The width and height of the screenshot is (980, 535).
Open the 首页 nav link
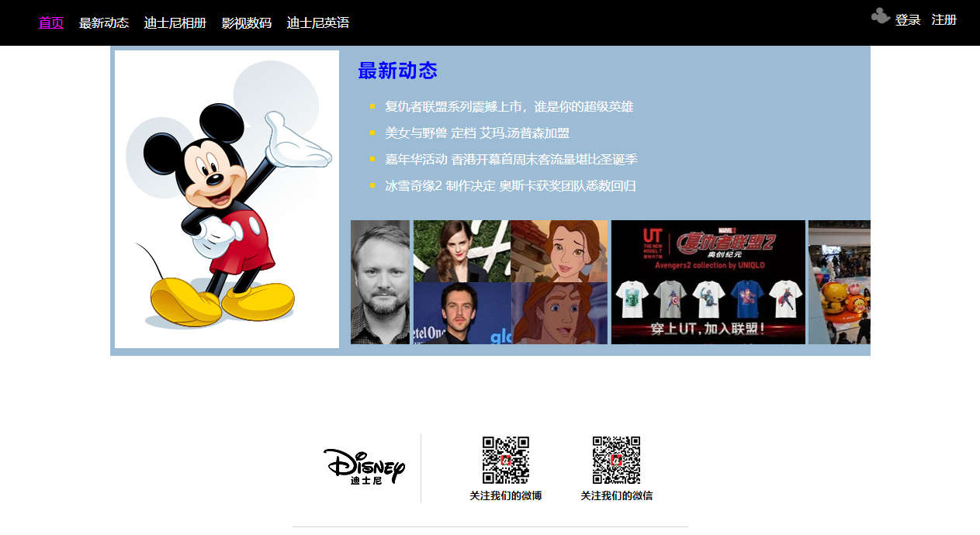pos(51,22)
